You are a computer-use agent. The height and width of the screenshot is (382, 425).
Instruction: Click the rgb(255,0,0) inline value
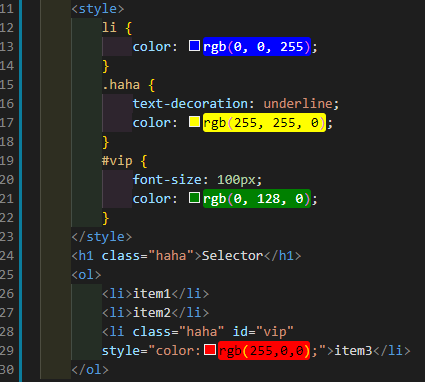point(264,351)
